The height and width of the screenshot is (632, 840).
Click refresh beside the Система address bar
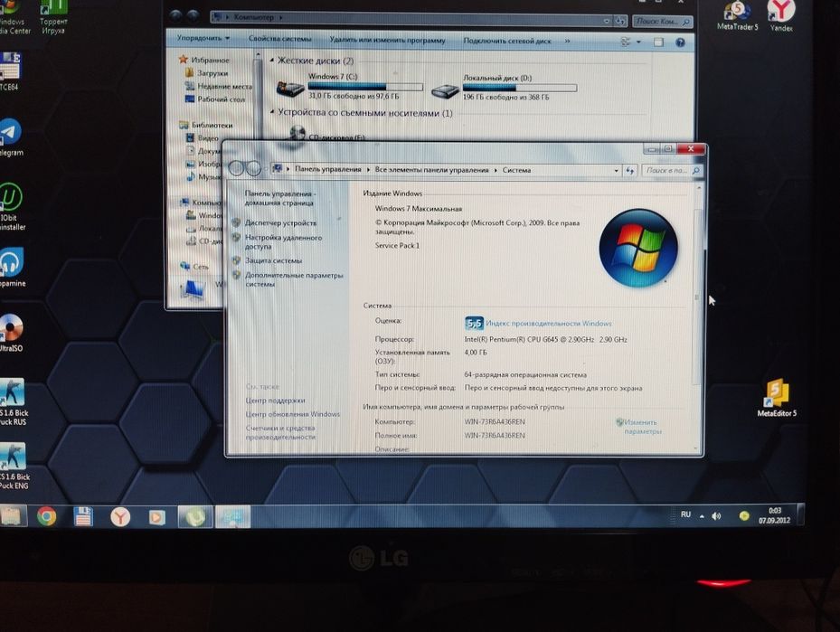click(630, 170)
